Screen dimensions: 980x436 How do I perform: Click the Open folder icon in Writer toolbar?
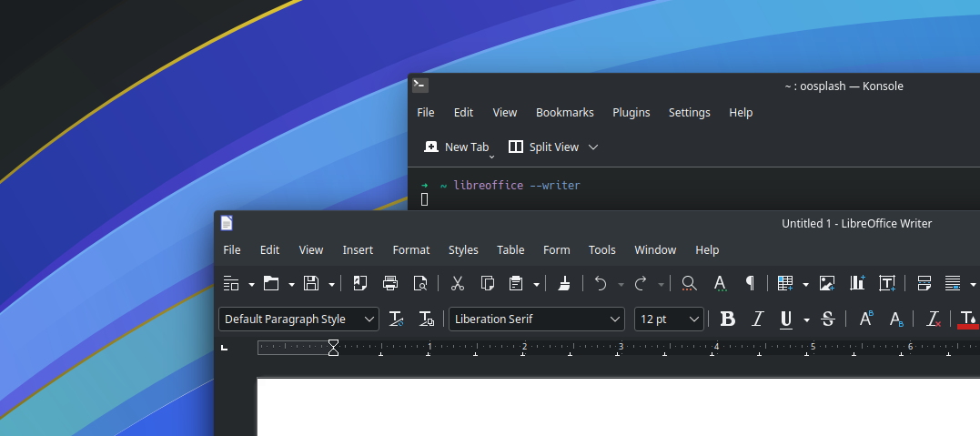271,283
